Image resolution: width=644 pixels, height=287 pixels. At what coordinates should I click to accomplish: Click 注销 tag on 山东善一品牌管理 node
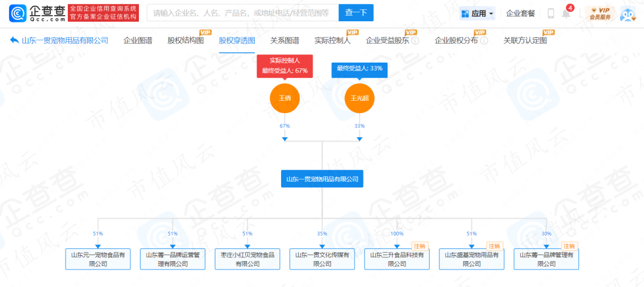(570, 246)
